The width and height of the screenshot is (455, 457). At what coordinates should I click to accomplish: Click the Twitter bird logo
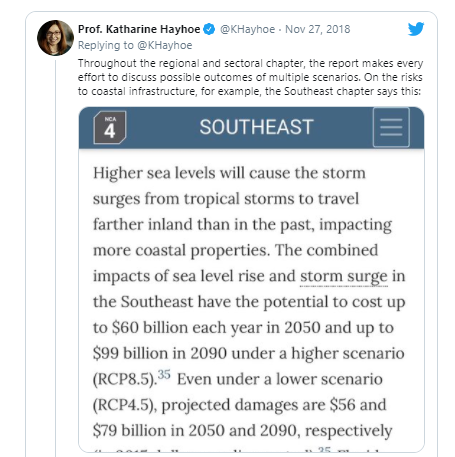click(x=416, y=29)
